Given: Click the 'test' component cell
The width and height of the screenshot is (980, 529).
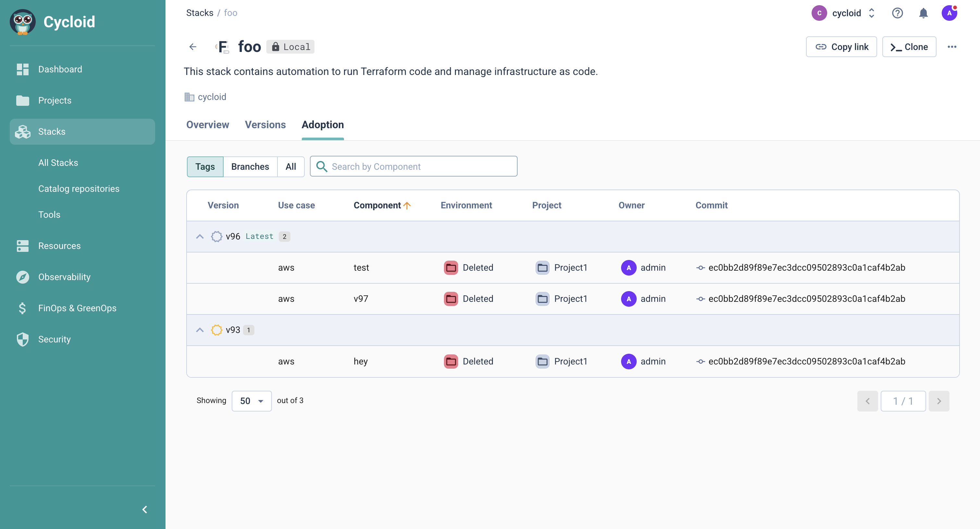Looking at the screenshot, I should 361,267.
